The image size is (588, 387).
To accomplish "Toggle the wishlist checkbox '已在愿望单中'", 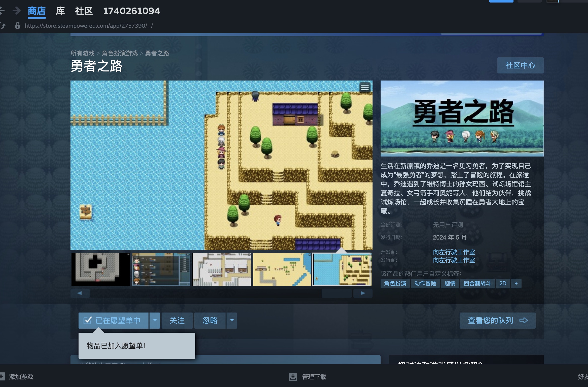I will 87,320.
